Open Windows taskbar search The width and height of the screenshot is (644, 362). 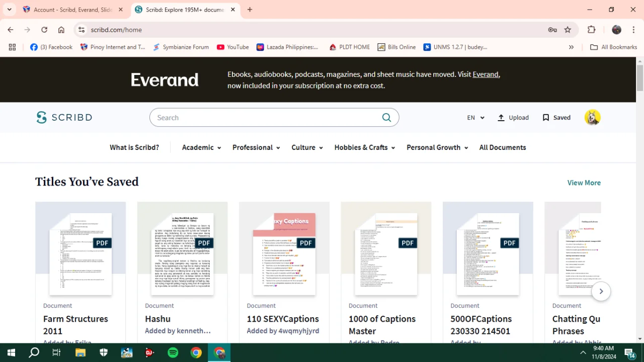click(x=34, y=352)
